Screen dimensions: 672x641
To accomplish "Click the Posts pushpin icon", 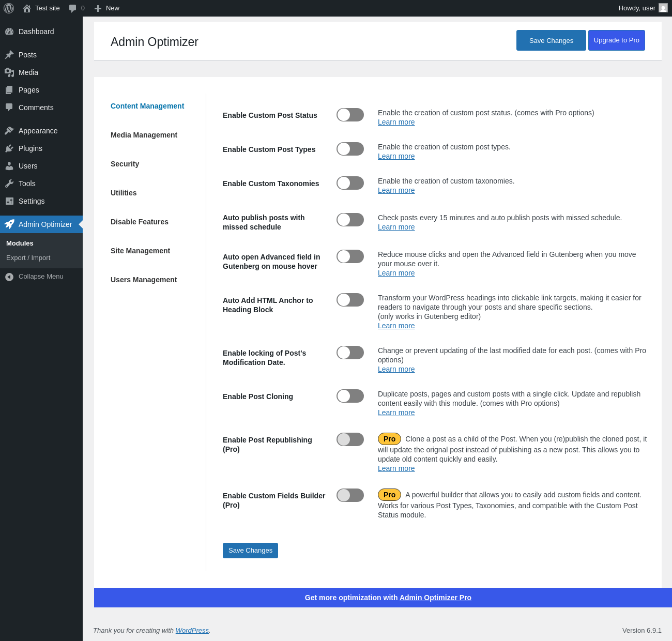I will point(9,55).
